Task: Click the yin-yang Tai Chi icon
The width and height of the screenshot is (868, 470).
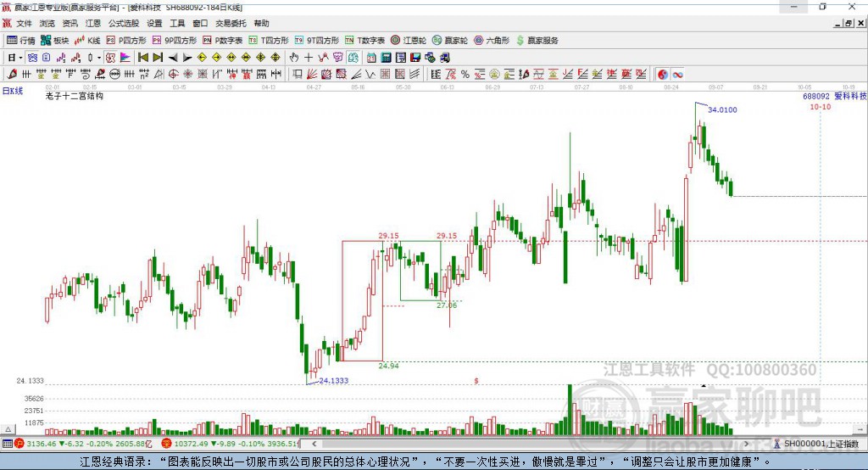Action: pyautogui.click(x=663, y=74)
